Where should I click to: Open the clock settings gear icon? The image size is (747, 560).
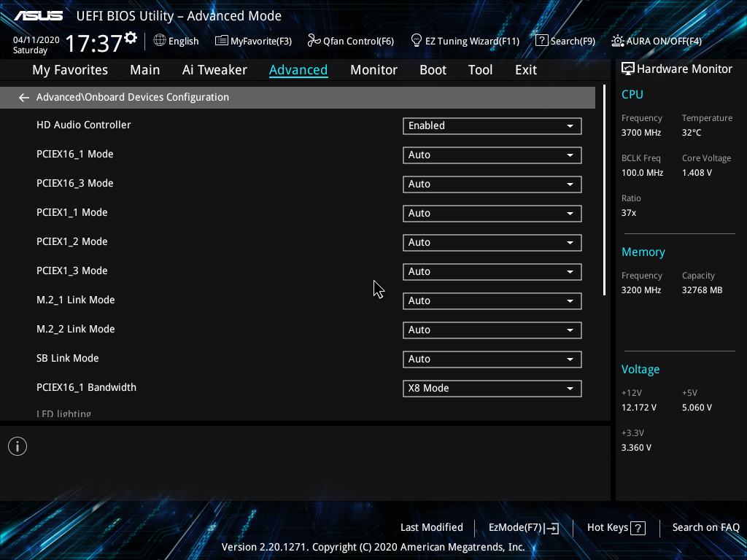[x=131, y=38]
